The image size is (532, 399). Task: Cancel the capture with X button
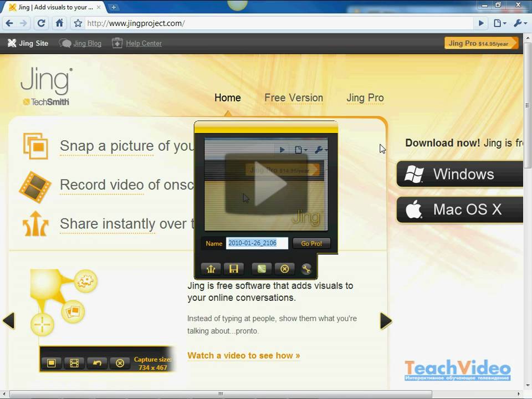coord(285,269)
